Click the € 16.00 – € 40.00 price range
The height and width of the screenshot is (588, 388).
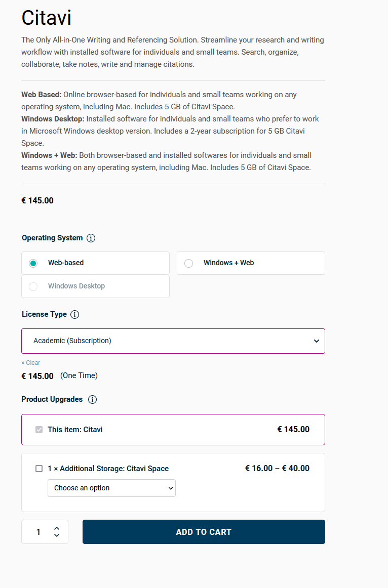[277, 468]
